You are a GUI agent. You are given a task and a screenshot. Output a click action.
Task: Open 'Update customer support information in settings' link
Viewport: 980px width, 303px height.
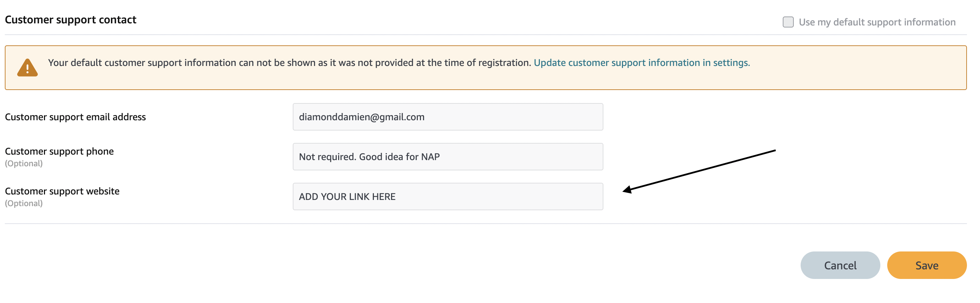pos(642,63)
